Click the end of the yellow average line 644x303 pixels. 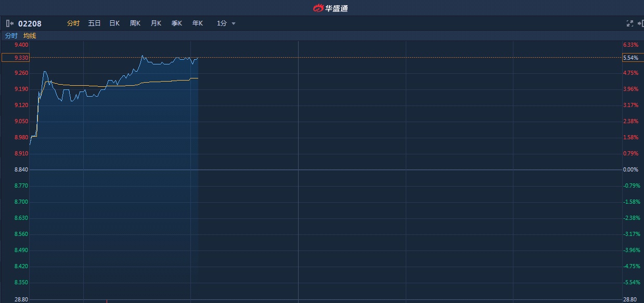point(198,78)
